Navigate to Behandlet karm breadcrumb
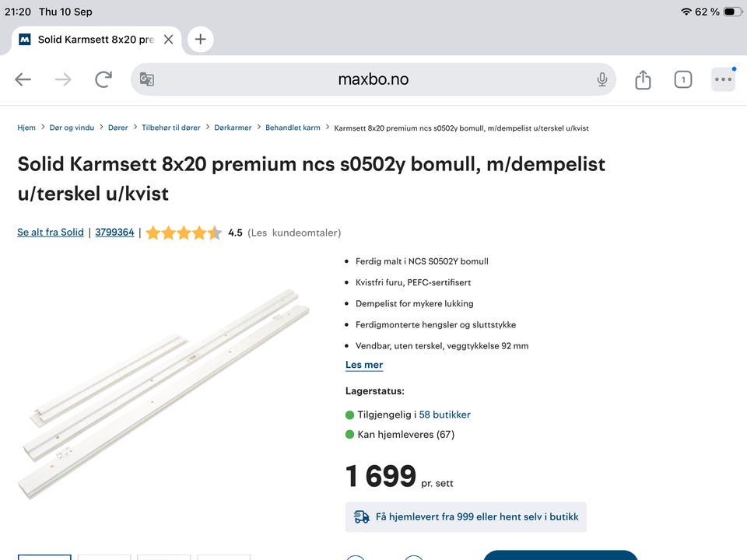 pyautogui.click(x=293, y=128)
